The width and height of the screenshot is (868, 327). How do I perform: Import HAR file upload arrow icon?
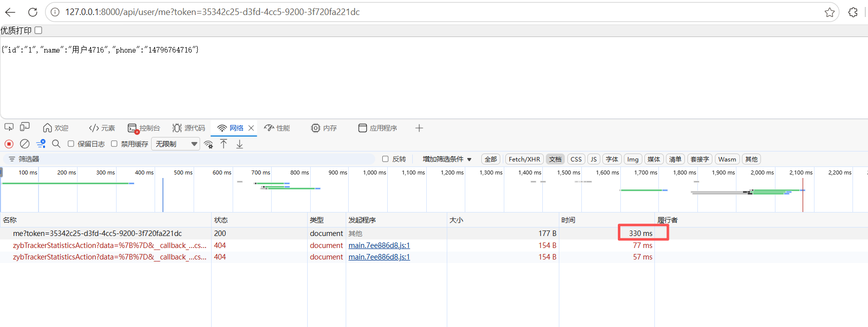[224, 144]
